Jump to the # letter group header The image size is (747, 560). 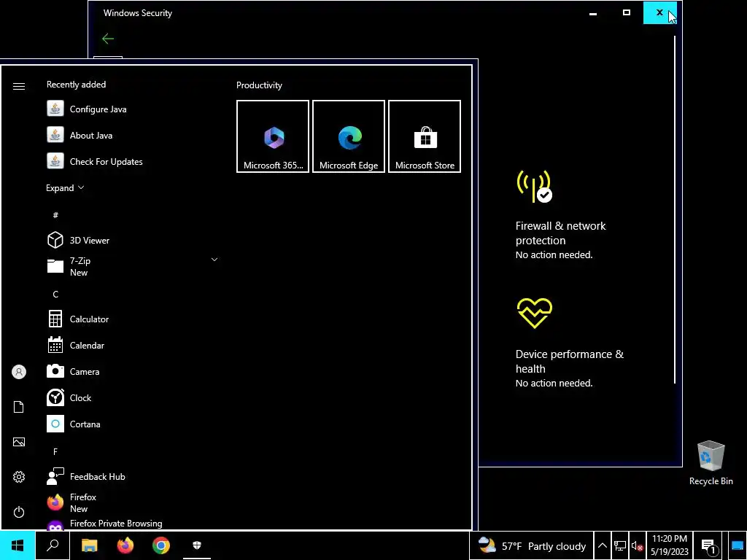[x=55, y=215]
